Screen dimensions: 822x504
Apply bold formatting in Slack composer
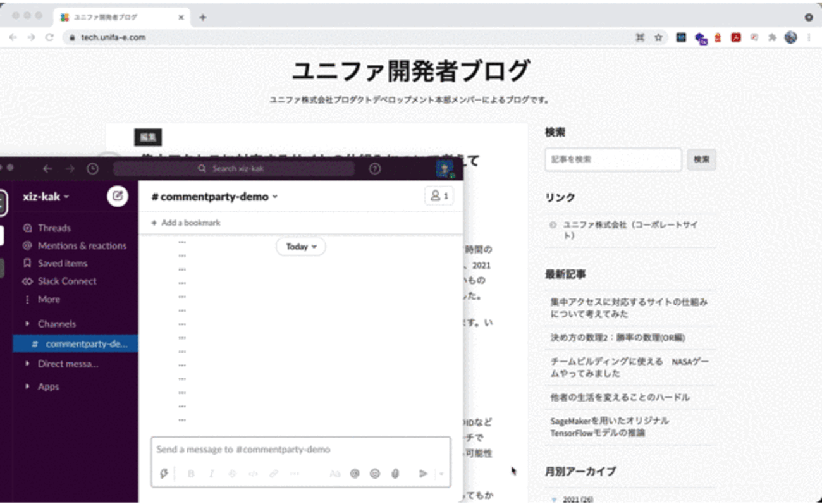click(191, 474)
